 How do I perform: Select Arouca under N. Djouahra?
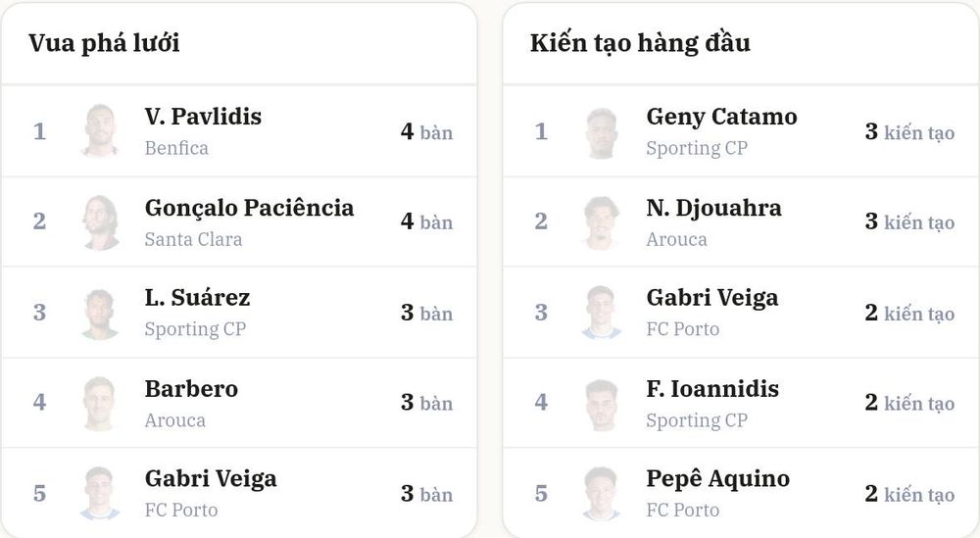pos(677,239)
